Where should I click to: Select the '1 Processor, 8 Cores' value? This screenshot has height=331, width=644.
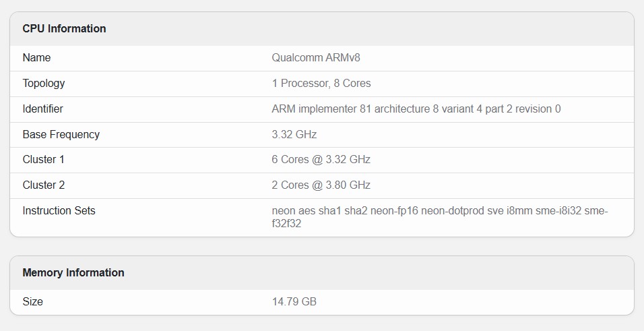(321, 84)
